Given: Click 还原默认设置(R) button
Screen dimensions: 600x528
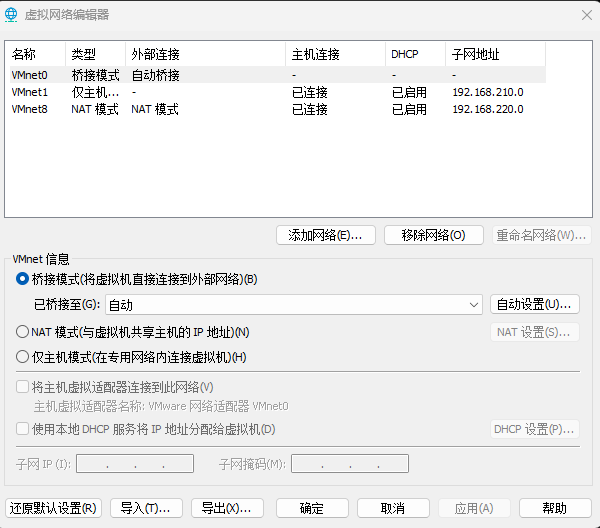Looking at the screenshot, I should pyautogui.click(x=54, y=508).
